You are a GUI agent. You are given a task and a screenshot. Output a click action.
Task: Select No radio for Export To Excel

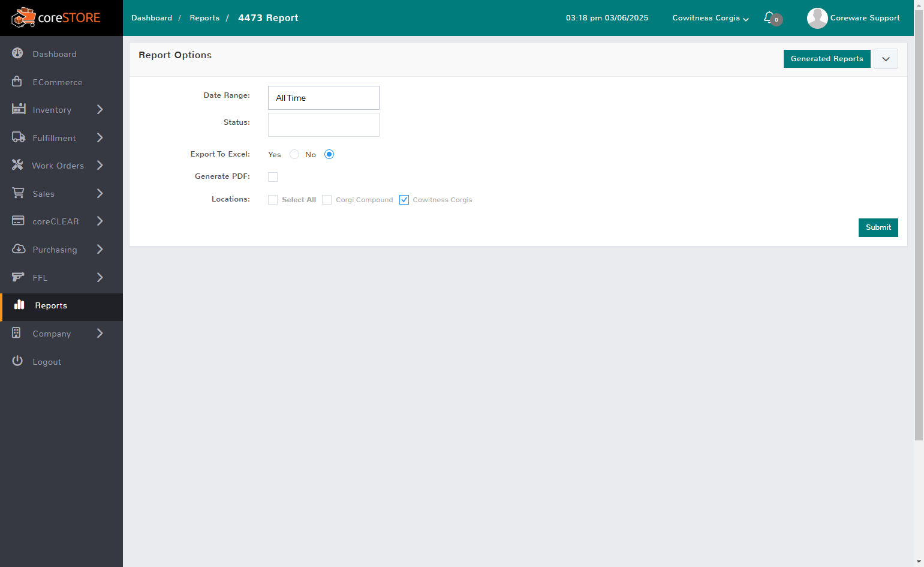pyautogui.click(x=329, y=154)
